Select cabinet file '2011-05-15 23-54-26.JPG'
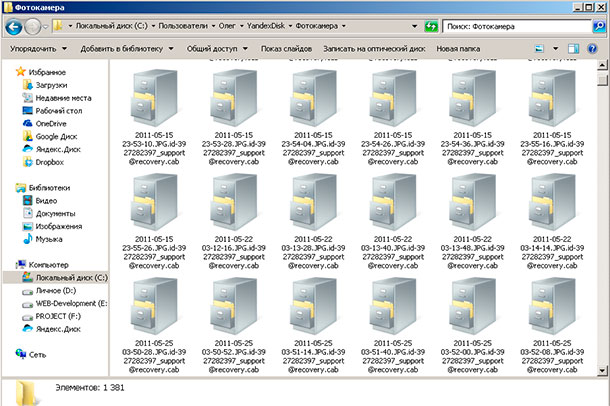Viewport: 610px width, 406px height. coord(393,117)
